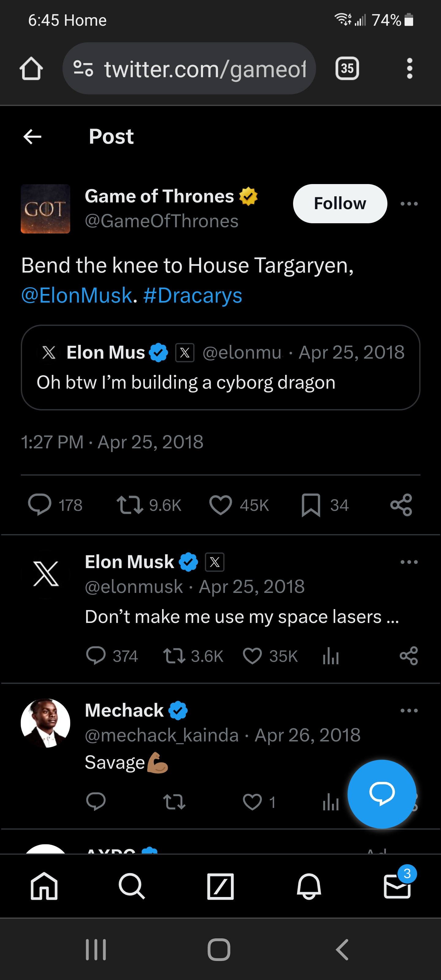Open Messages with 3 unread badge
This screenshot has width=441, height=980.
[x=397, y=886]
